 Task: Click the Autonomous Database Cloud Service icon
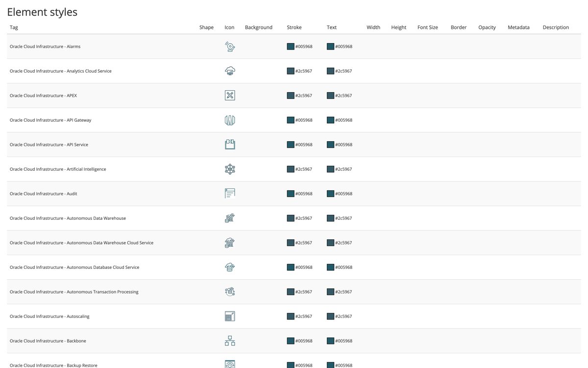230,267
